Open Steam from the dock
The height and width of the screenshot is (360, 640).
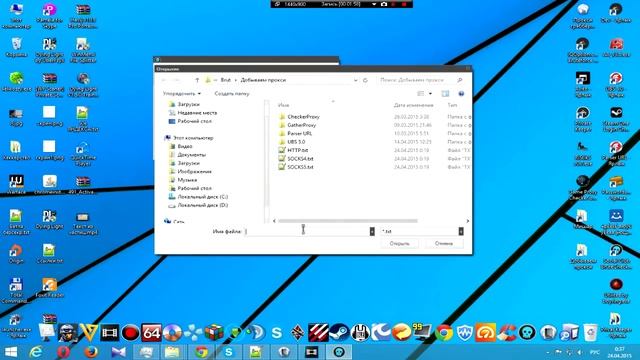coord(339,333)
